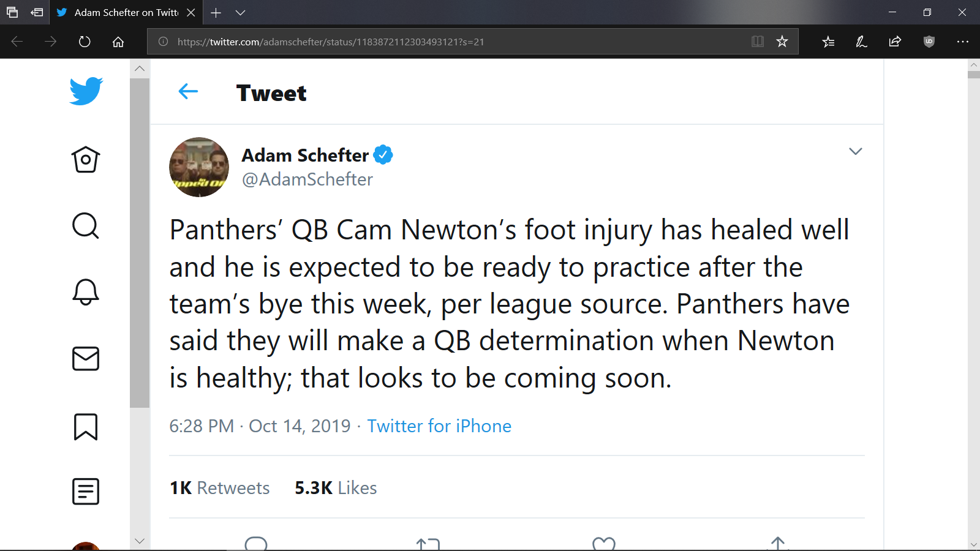Open browser Settings and more menu

[x=962, y=42]
